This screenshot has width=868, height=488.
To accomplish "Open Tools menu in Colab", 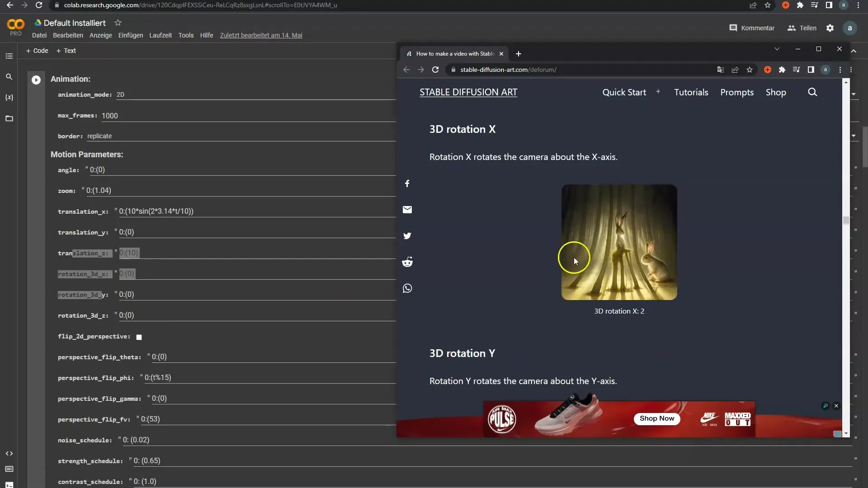I will [186, 35].
